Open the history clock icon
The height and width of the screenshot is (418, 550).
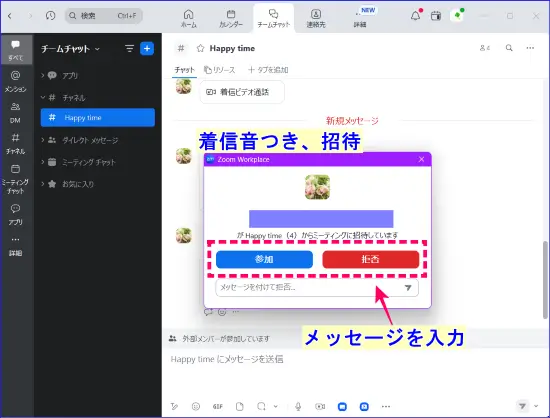(x=51, y=16)
